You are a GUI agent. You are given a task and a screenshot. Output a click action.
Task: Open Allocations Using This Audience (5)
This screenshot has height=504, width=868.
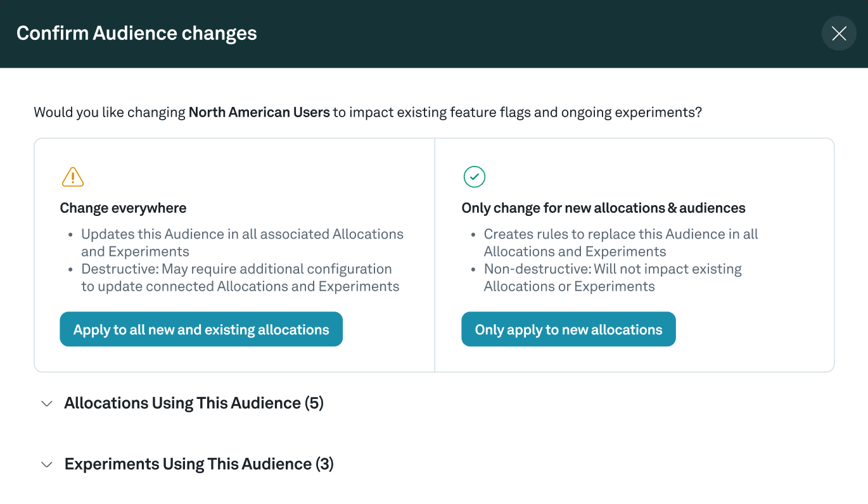(x=194, y=403)
